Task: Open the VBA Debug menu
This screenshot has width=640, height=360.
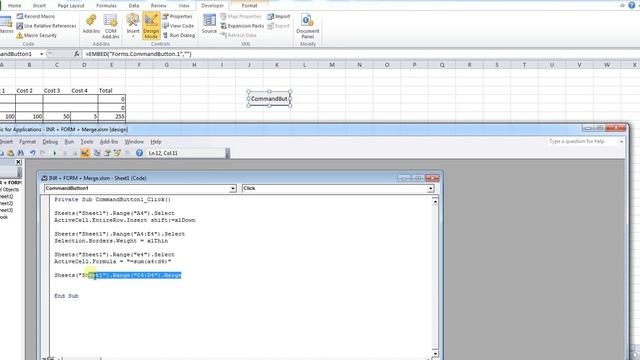Action: [x=50, y=142]
